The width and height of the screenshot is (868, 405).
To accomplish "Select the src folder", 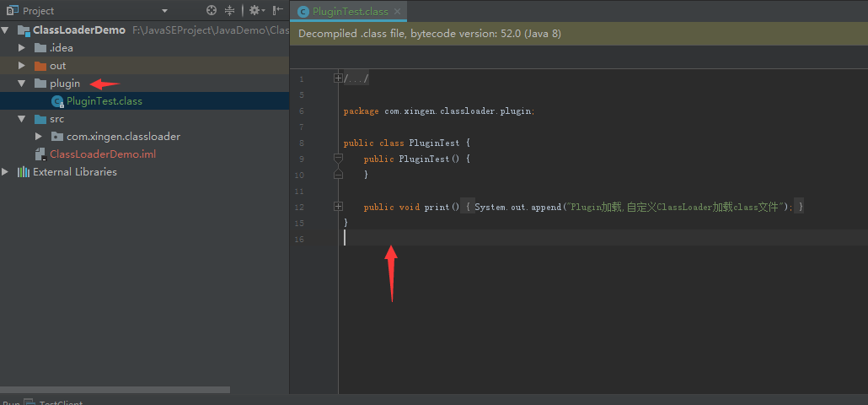I will coord(57,119).
